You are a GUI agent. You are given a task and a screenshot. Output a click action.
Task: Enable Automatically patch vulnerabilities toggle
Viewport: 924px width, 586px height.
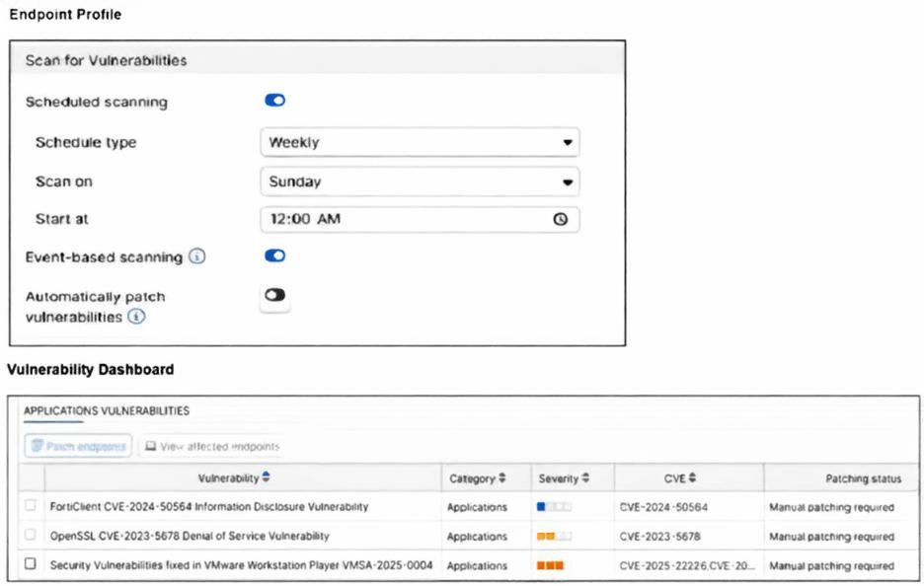[274, 295]
